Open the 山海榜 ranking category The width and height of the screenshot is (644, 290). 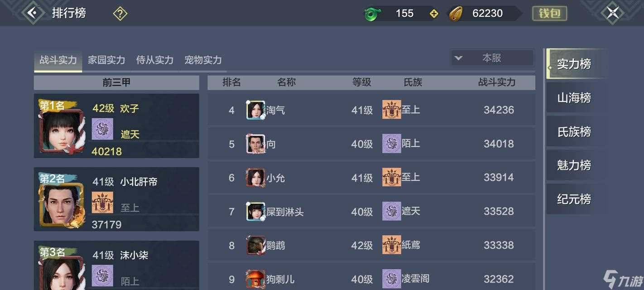click(574, 98)
